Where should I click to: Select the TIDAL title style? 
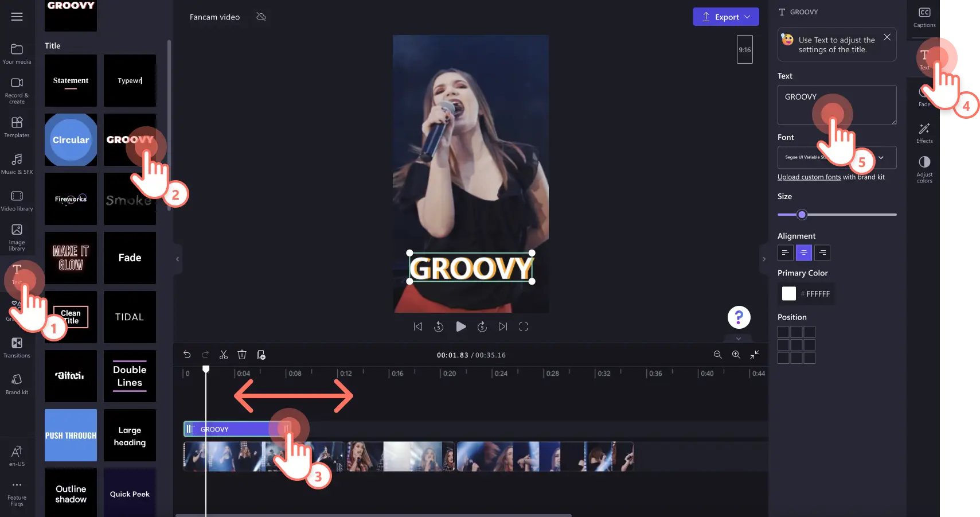[x=130, y=317]
